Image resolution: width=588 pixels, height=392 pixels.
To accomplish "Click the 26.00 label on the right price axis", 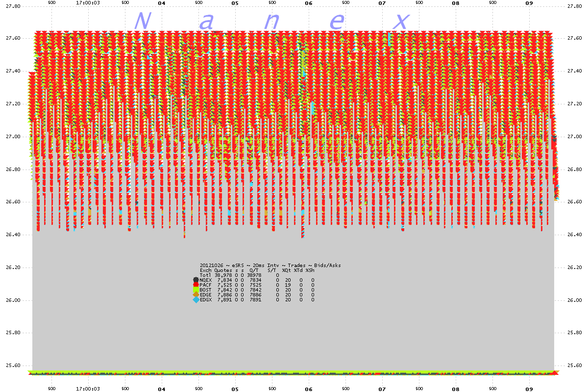I will point(574,300).
